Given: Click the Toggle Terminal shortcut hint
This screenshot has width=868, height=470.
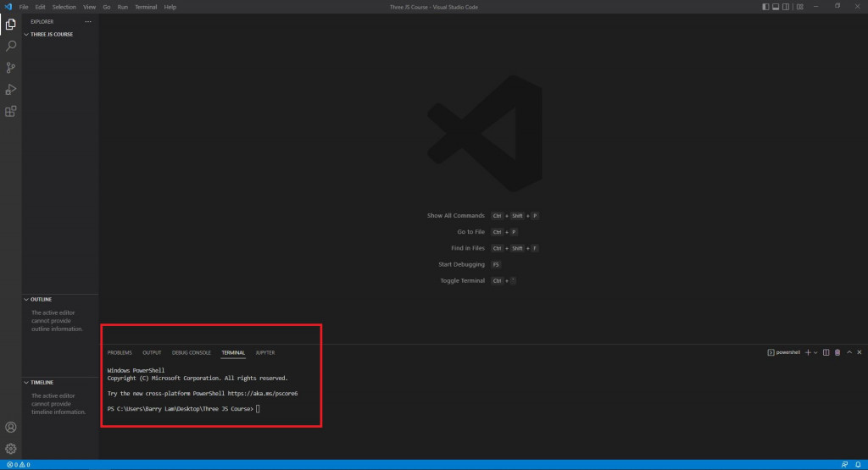Looking at the screenshot, I should click(x=478, y=280).
